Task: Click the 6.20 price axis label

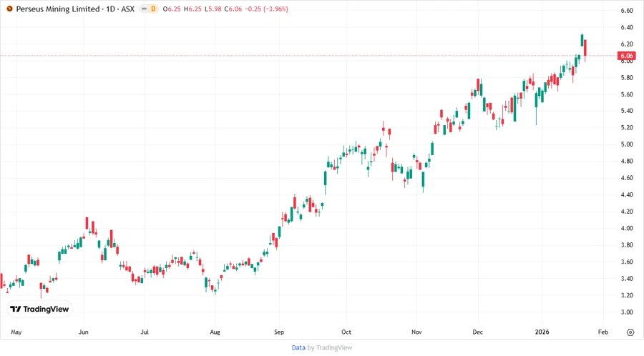Action: click(x=627, y=44)
